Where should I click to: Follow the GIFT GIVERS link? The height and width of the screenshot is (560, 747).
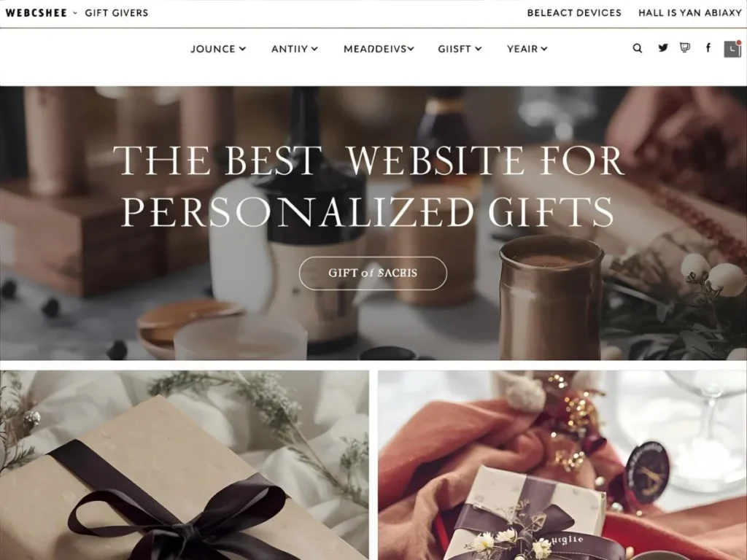click(117, 13)
